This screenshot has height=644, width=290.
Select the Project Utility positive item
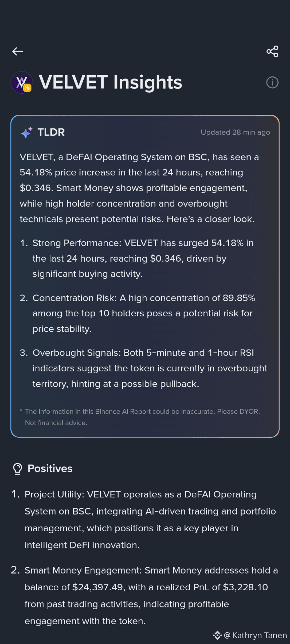144,520
